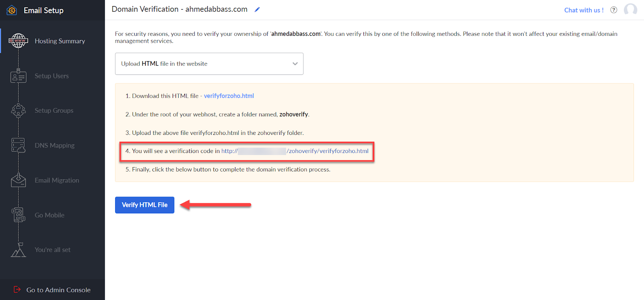Click the Email Migration envelope icon
The width and height of the screenshot is (644, 300).
click(x=19, y=180)
